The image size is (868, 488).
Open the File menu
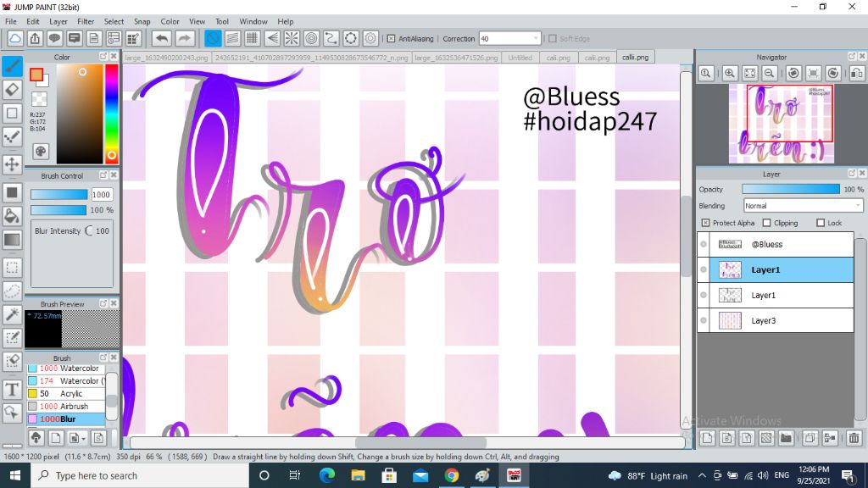point(10,21)
